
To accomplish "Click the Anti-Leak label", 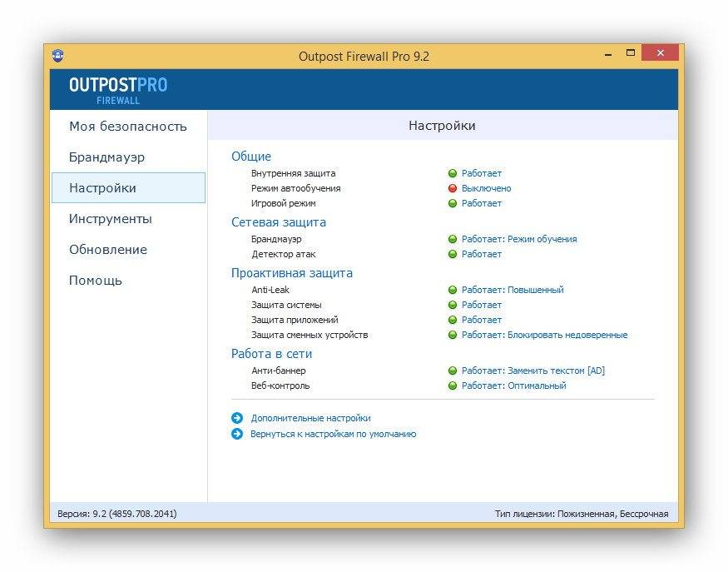I will click(x=270, y=290).
